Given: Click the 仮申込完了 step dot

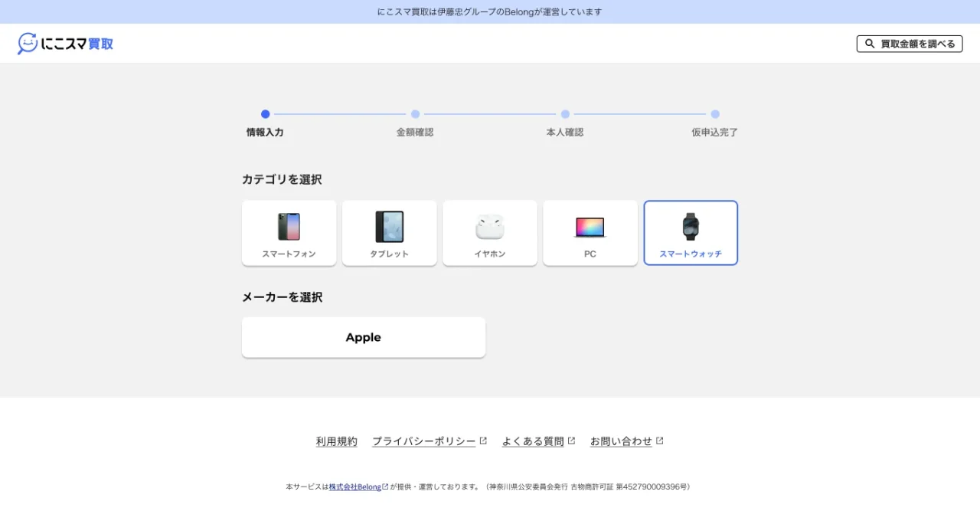Looking at the screenshot, I should [x=715, y=114].
